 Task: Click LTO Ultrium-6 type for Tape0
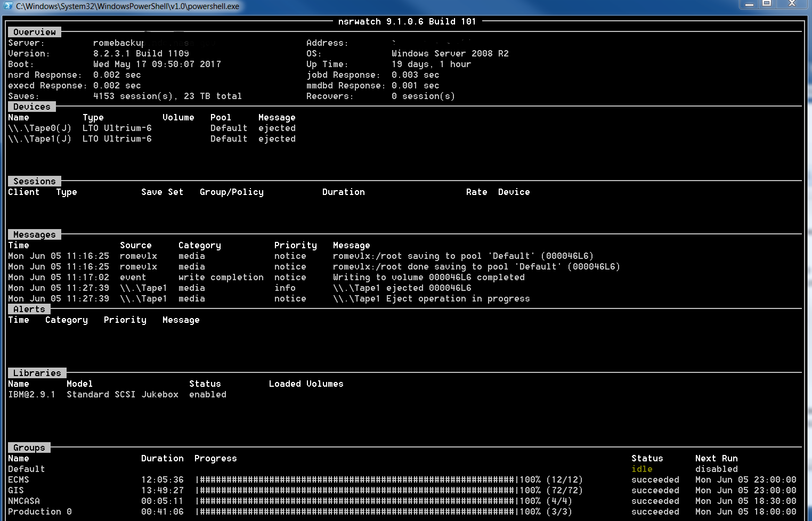(117, 128)
